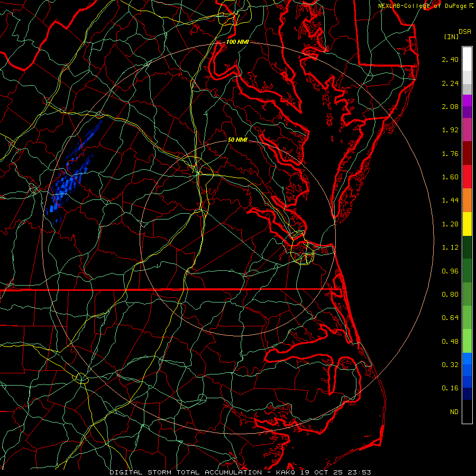Select the 1.44 legend value
Screen dimensions: 476x476
click(450, 200)
